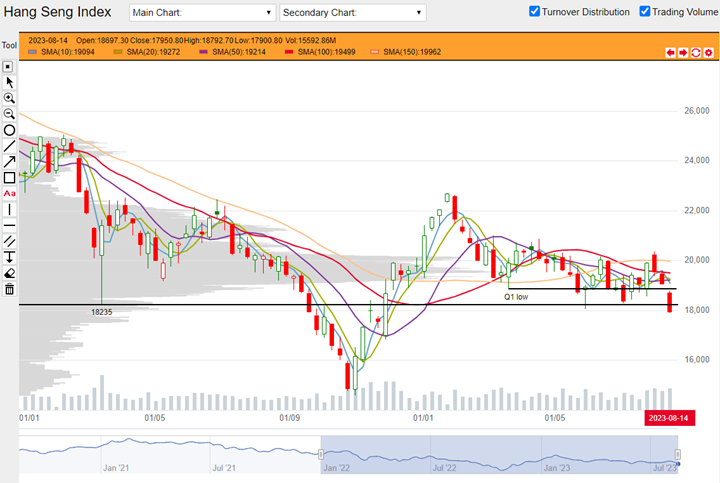
Task: Click the Open:18697.30 readout in header
Action: point(102,40)
